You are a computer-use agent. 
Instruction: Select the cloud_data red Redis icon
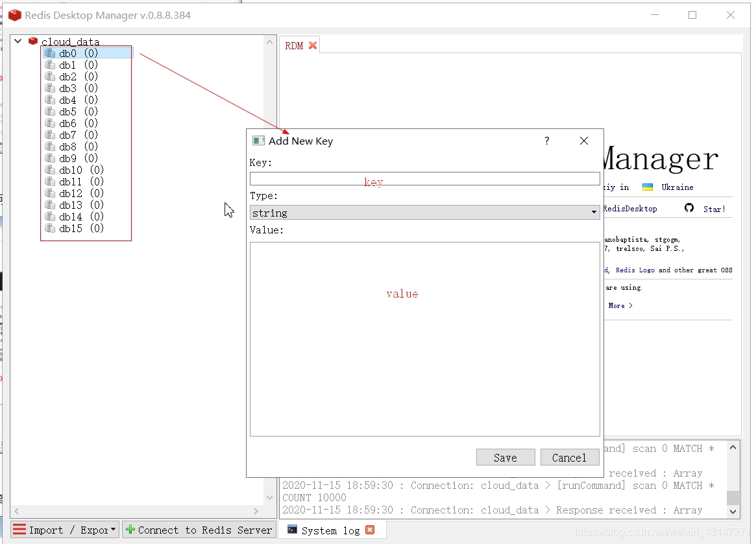33,41
